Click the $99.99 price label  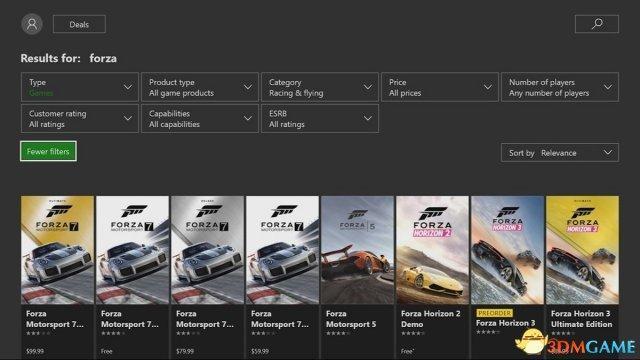[x=35, y=351]
